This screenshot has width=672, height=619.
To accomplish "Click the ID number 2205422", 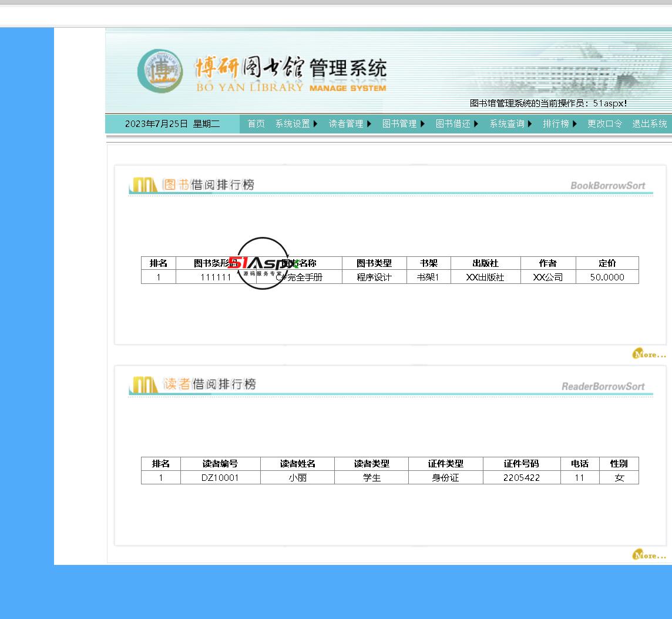I will (522, 478).
